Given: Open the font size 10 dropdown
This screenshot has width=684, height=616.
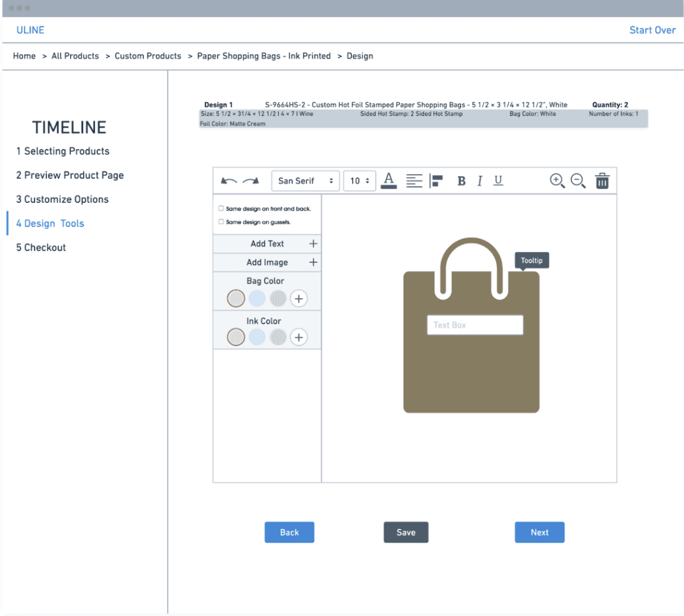Looking at the screenshot, I should (360, 181).
